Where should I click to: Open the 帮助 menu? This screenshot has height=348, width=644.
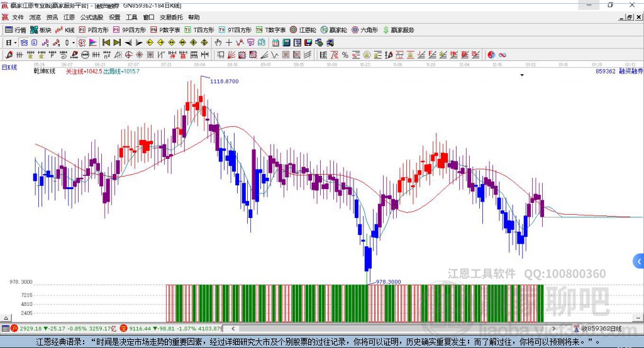point(194,17)
